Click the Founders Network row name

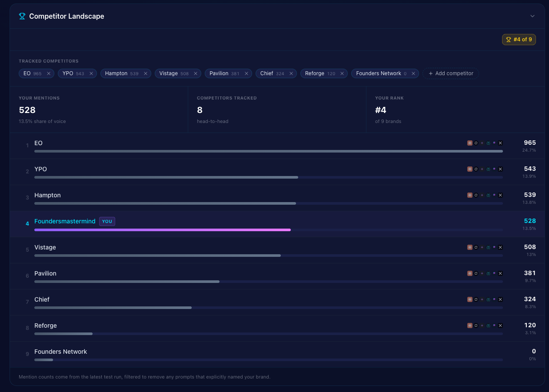coord(60,352)
